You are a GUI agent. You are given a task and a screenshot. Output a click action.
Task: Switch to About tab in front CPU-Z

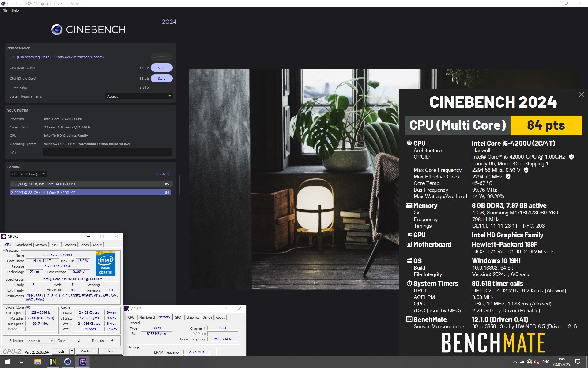pos(97,245)
